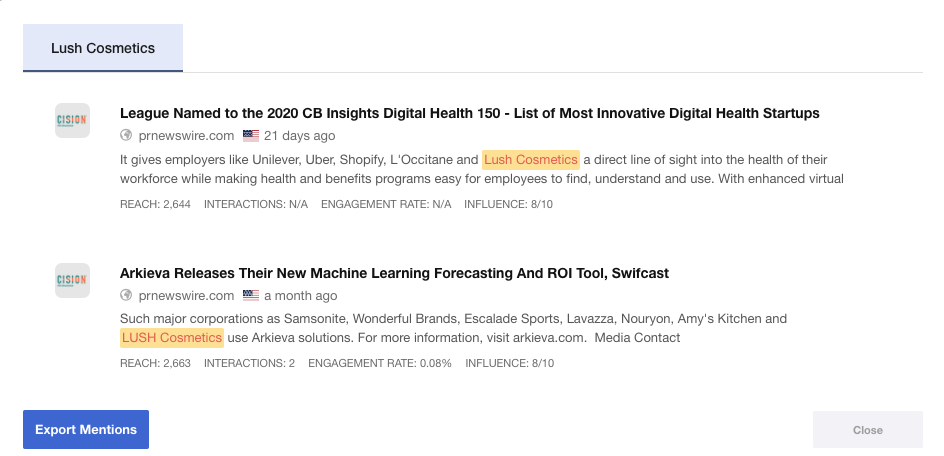944x456 pixels.
Task: Click the highlighted 'Lush Cosmetics' mention in League snippet
Action: click(531, 160)
